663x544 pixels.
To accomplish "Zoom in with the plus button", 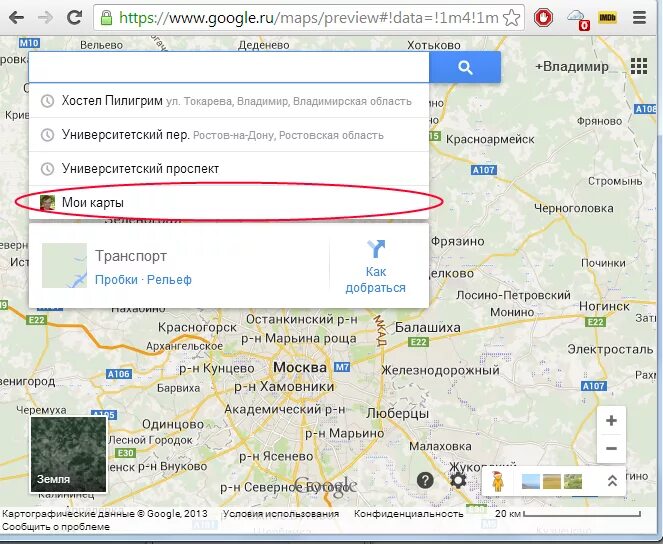I will point(611,421).
